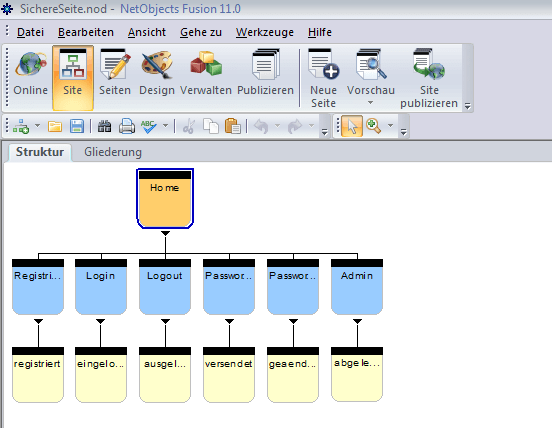
Task: Open the Werkzeuge menu
Action: [265, 32]
